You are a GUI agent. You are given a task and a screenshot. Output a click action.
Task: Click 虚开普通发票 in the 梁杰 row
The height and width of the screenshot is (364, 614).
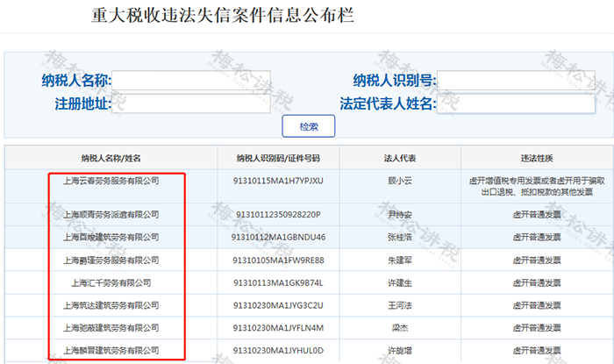coord(537,328)
